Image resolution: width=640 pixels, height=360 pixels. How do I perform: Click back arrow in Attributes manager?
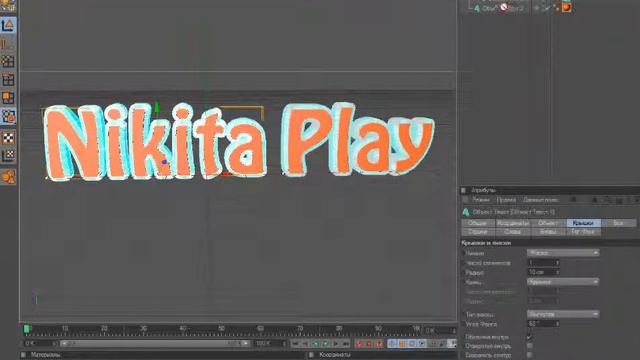tap(573, 200)
